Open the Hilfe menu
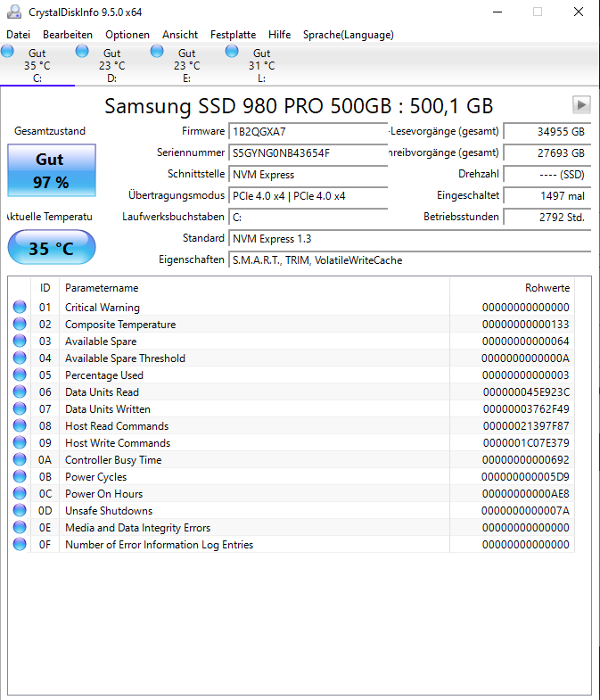 [279, 35]
